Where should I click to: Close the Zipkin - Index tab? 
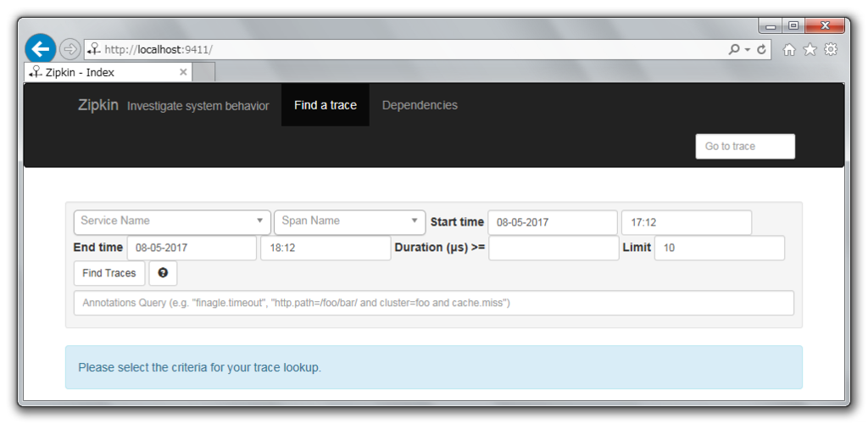click(184, 72)
